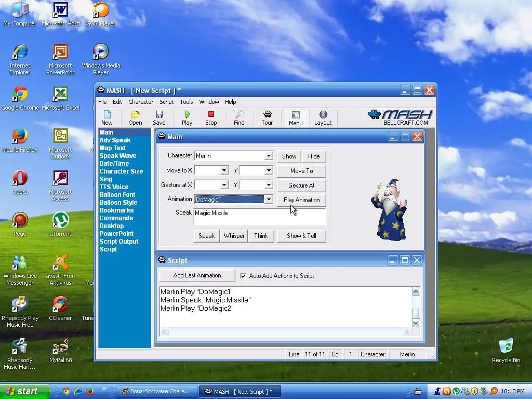Viewport: 532px width, 399px height.
Task: Click the Show character button
Action: pos(289,156)
